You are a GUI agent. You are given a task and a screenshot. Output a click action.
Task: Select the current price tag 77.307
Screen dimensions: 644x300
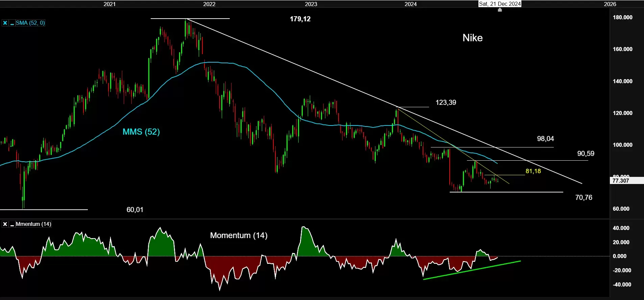[x=626, y=181]
